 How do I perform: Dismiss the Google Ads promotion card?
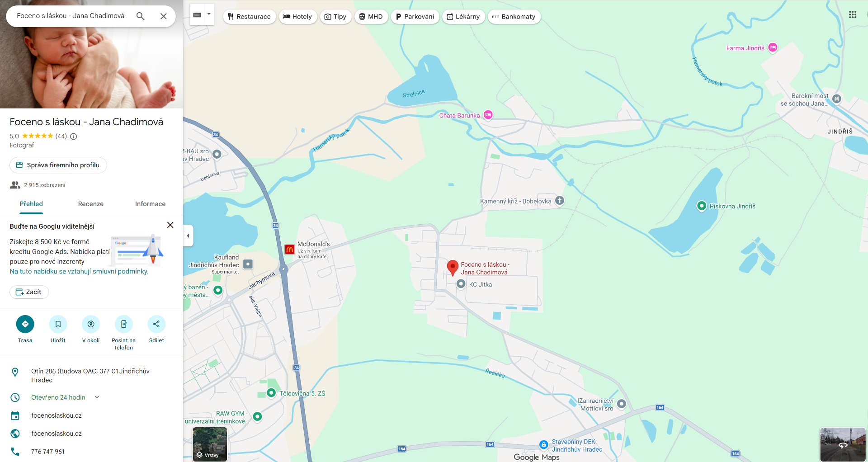click(170, 225)
